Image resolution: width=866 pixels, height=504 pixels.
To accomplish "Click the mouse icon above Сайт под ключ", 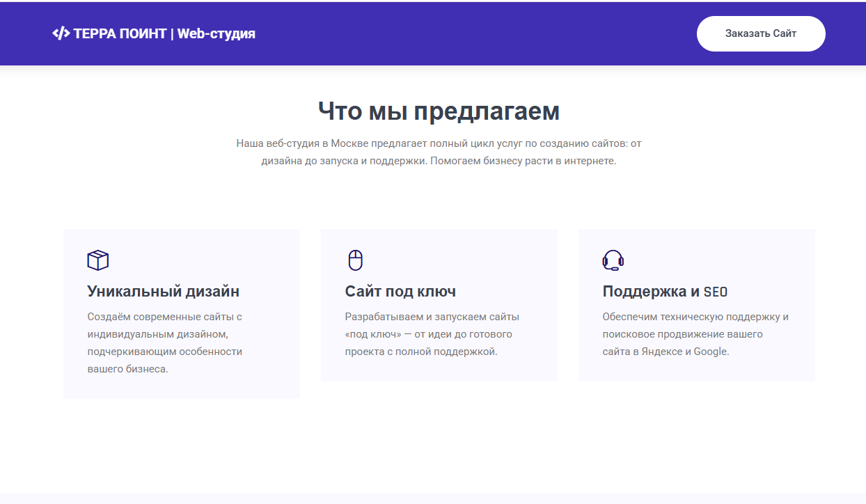I will 356,260.
